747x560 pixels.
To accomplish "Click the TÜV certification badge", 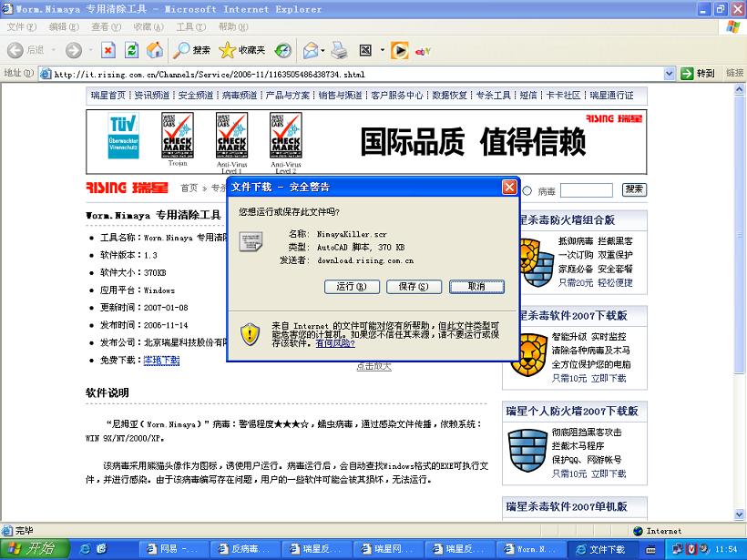I will point(123,136).
